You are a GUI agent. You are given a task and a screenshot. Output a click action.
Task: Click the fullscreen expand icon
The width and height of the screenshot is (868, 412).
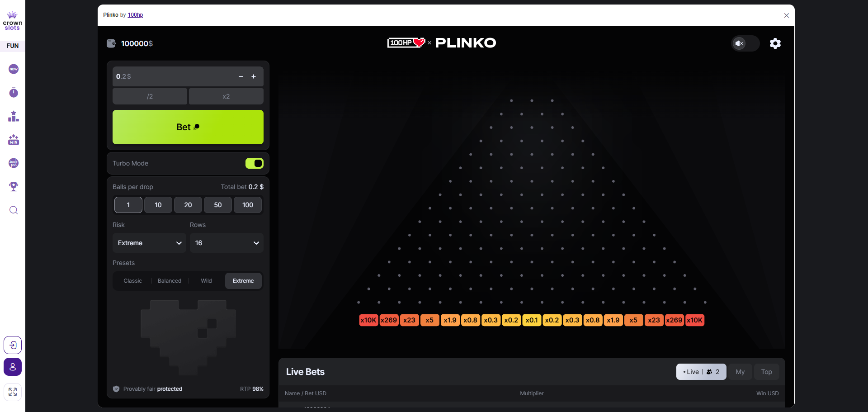tap(13, 392)
